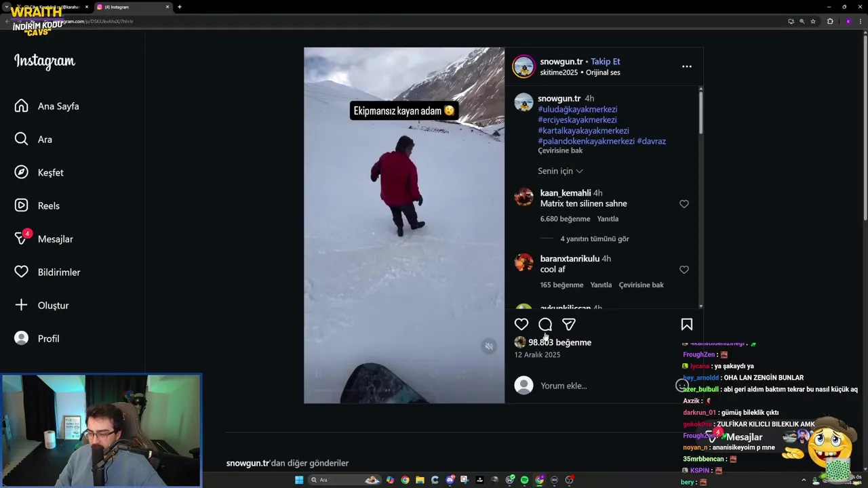The image size is (868, 488).
Task: View 165 beğenme on baranxtanrikulu's comment
Action: (x=561, y=285)
